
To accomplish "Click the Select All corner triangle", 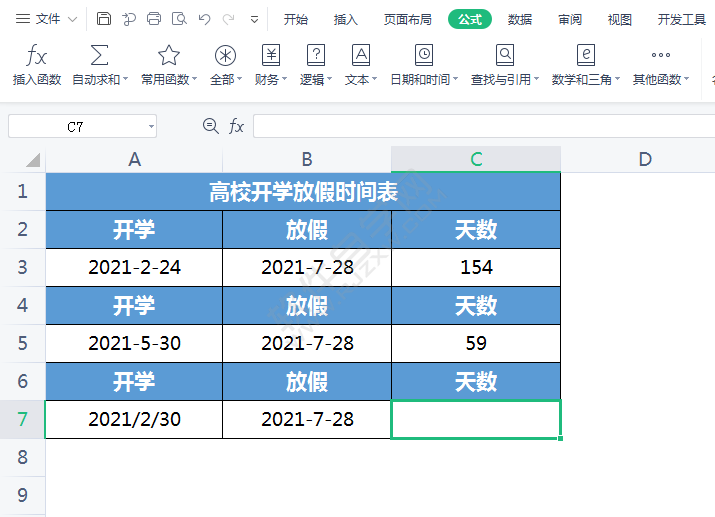I will 32,160.
